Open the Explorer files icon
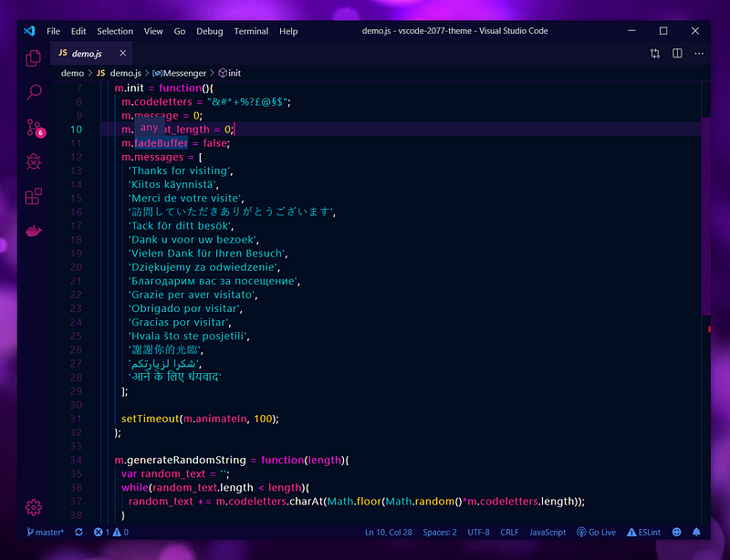The width and height of the screenshot is (730, 560). [34, 58]
